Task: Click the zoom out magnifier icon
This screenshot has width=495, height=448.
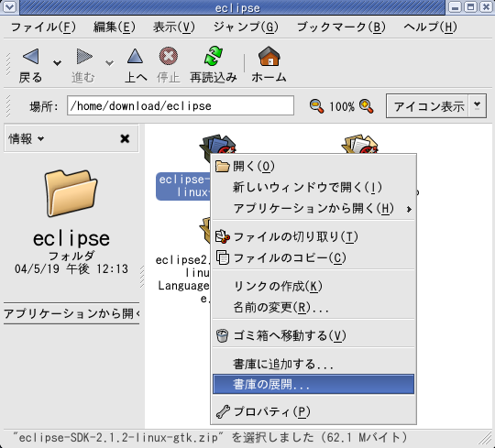Action: (316, 106)
